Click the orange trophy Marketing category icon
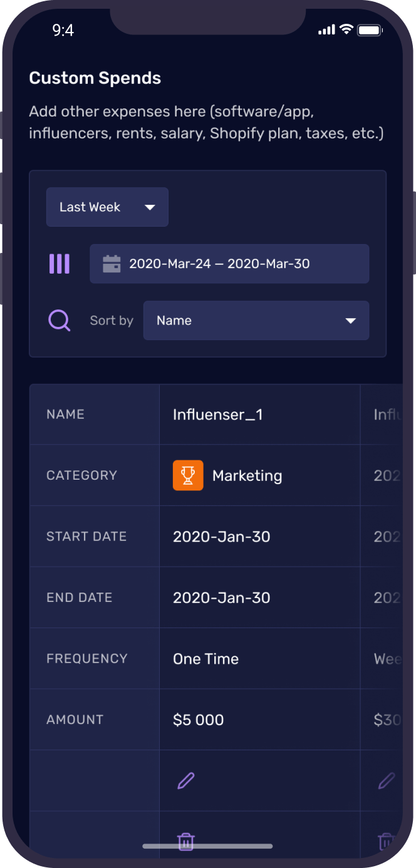 188,475
